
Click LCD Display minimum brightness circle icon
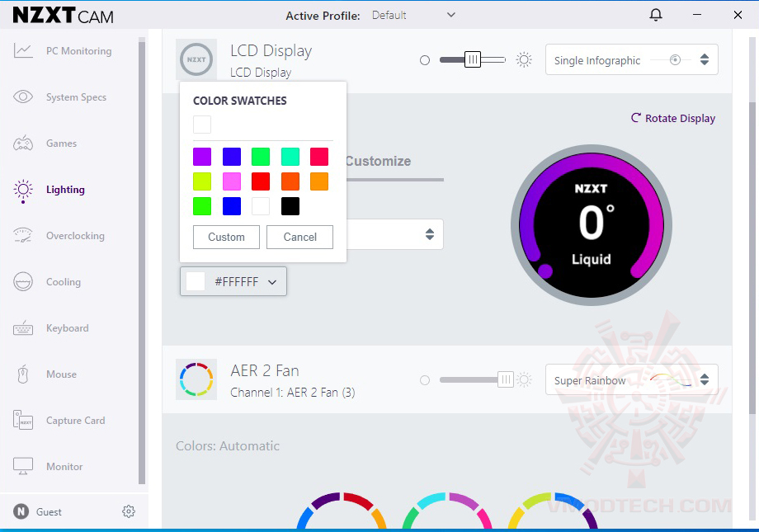425,60
